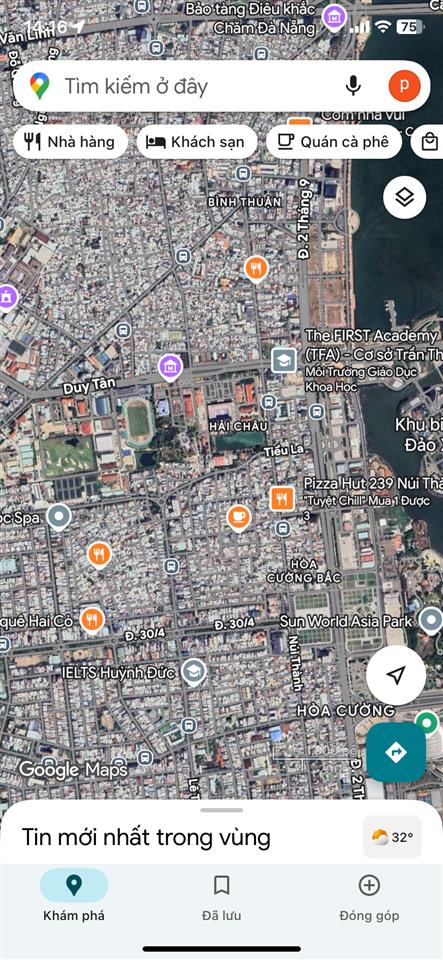Open IELTS Huỳnh Đức graduation cap marker
The image size is (443, 960).
[194, 672]
